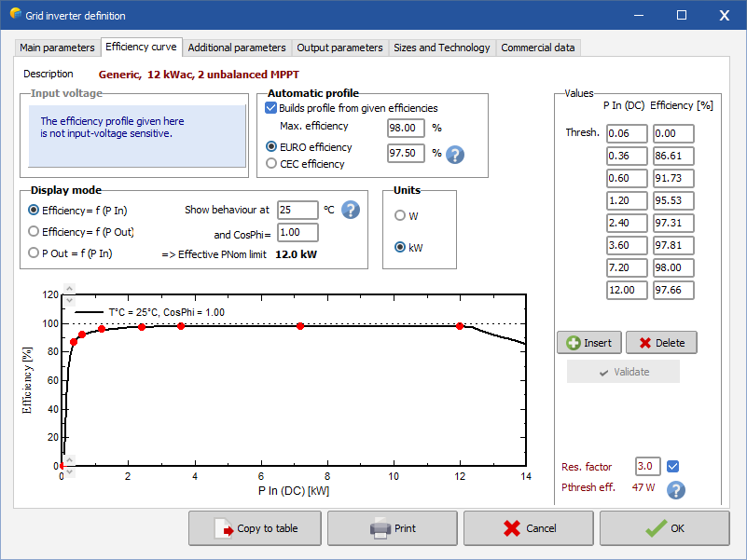Click efficiency field 95.53
Image resolution: width=747 pixels, height=560 pixels.
pyautogui.click(x=673, y=200)
